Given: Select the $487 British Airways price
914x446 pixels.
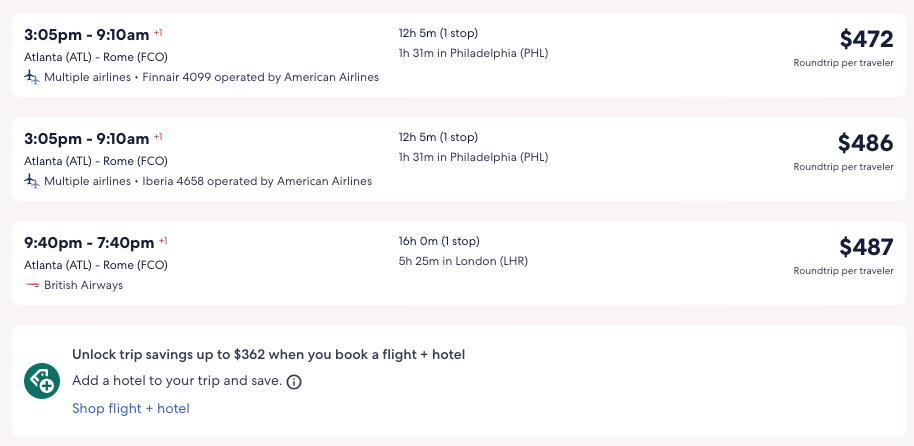Looking at the screenshot, I should 866,247.
